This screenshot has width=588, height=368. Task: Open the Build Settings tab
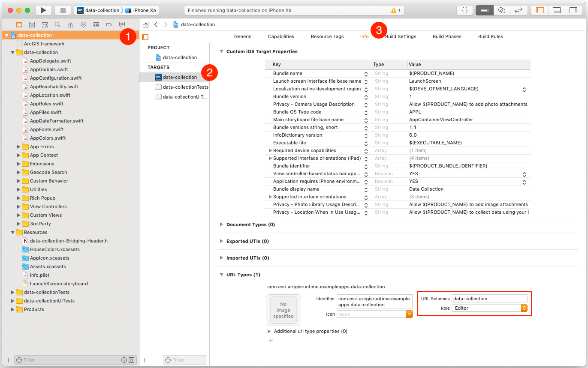pyautogui.click(x=401, y=36)
